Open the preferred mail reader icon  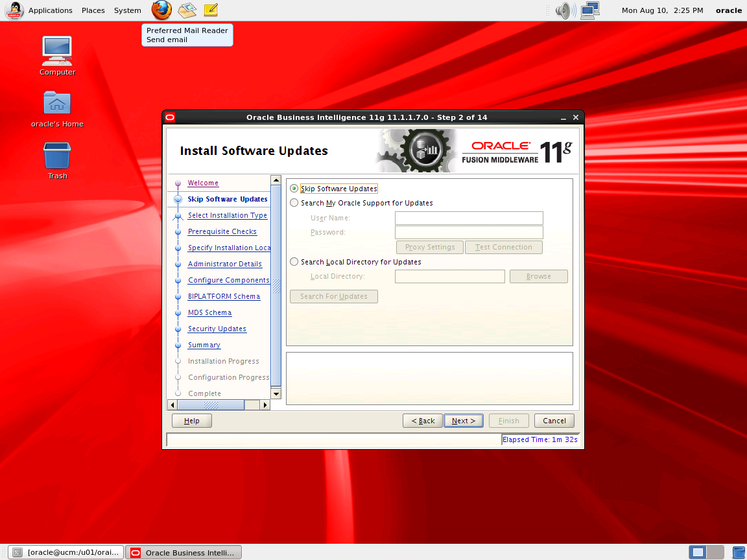click(187, 10)
